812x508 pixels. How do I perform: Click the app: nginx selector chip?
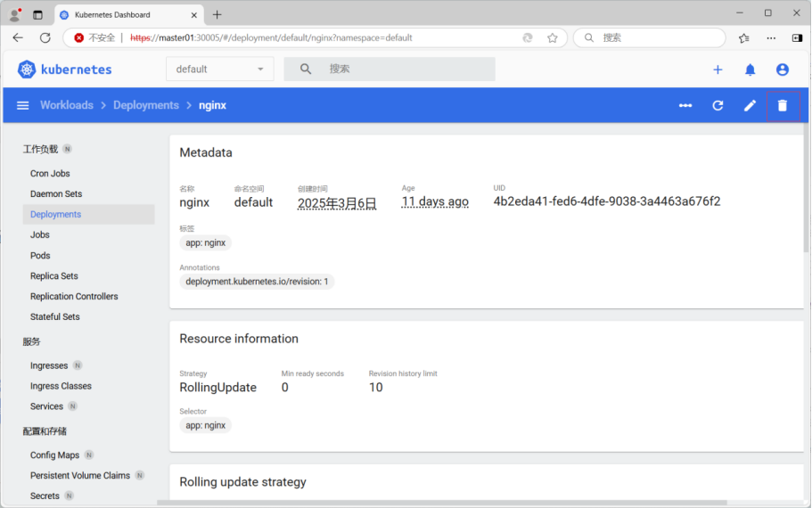point(206,426)
